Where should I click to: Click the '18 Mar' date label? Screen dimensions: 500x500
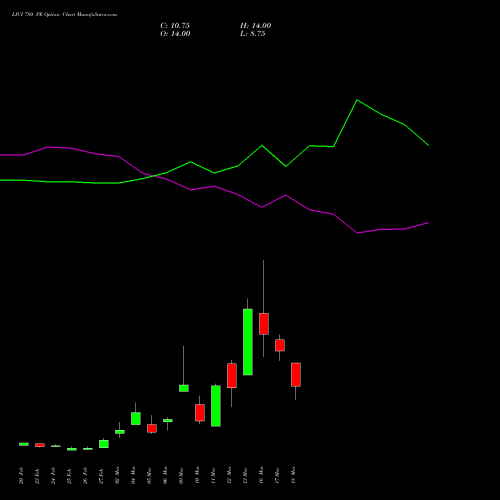(x=293, y=475)
